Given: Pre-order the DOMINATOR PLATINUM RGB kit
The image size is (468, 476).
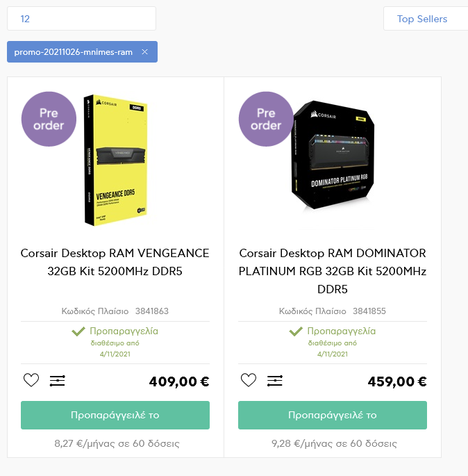Looking at the screenshot, I should [333, 415].
